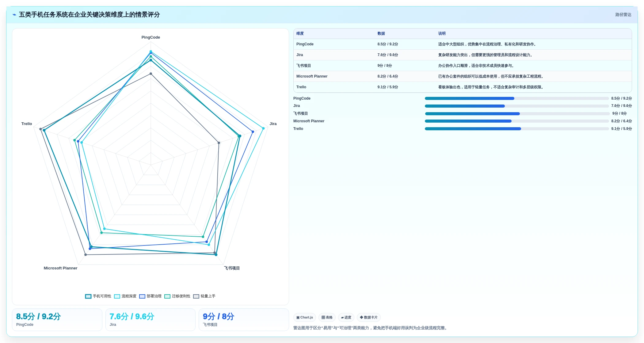Click the Chart.js tag chip
This screenshot has width=644, height=343.
[x=305, y=317]
